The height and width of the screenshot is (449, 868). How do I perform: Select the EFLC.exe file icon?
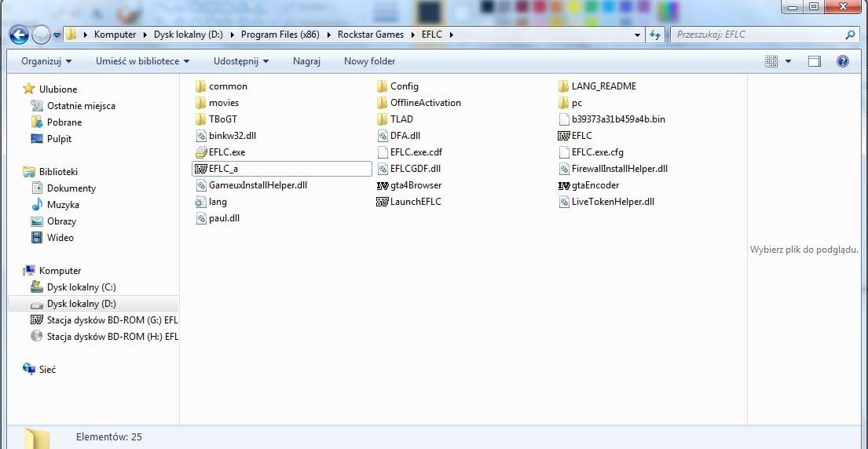pos(201,152)
